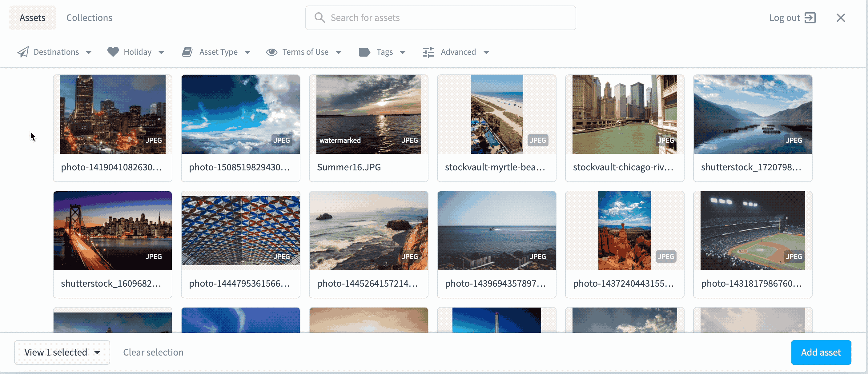868x374 pixels.
Task: Click the Destinations paper plane icon
Action: pos(23,52)
